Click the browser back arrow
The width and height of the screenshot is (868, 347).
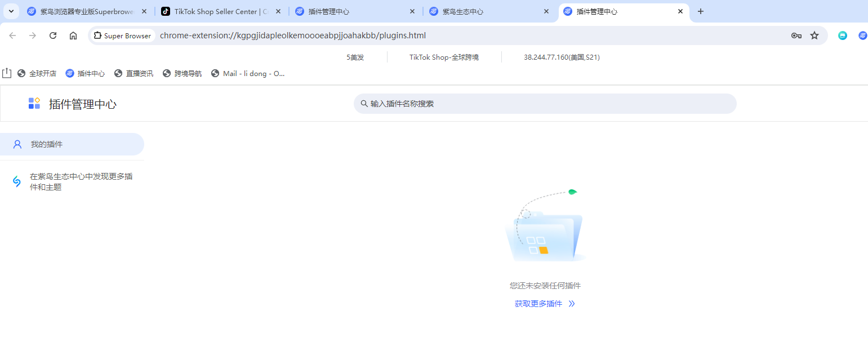(12, 35)
